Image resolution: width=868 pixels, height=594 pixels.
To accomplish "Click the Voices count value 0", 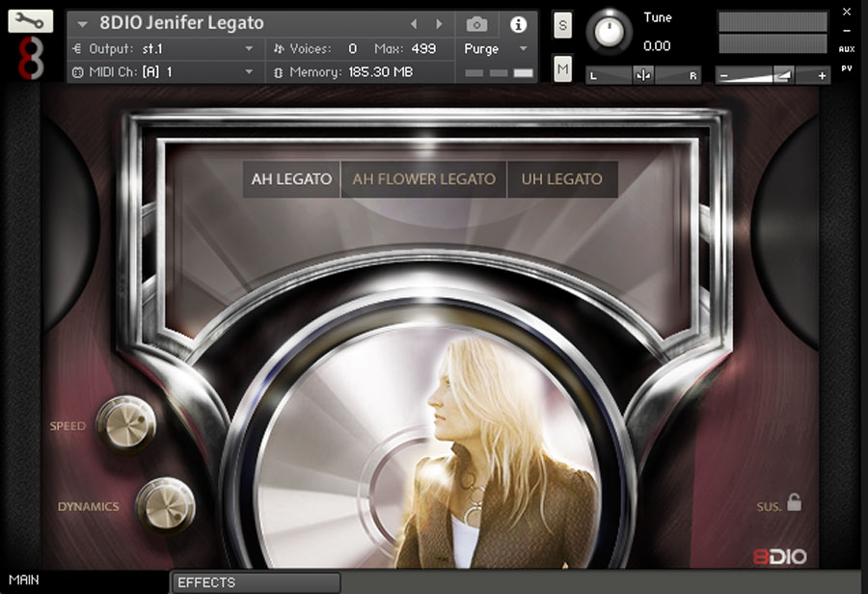I will [353, 49].
